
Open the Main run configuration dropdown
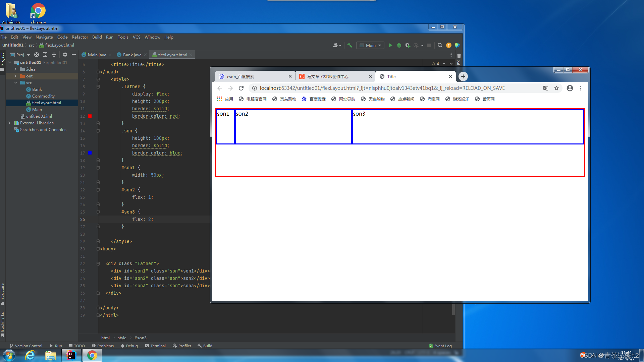371,45
